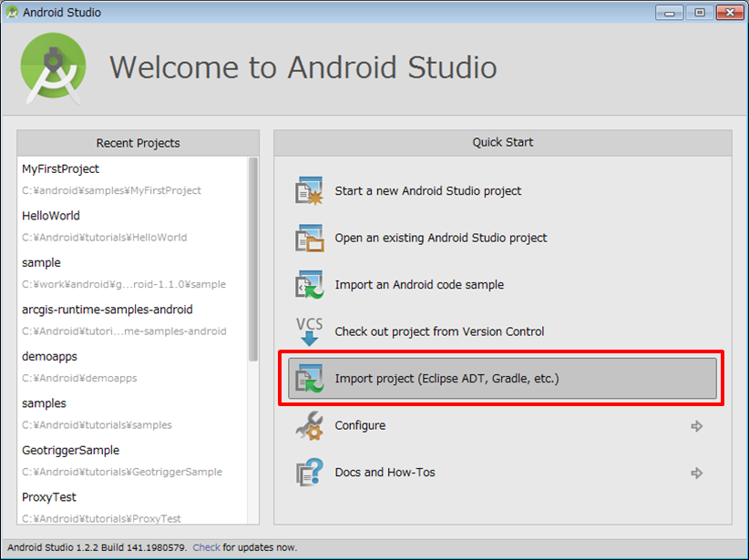Viewport: 749px width, 560px height.
Task: Click path C:¥android¥samples¥MyFirstProject
Action: [x=111, y=190]
